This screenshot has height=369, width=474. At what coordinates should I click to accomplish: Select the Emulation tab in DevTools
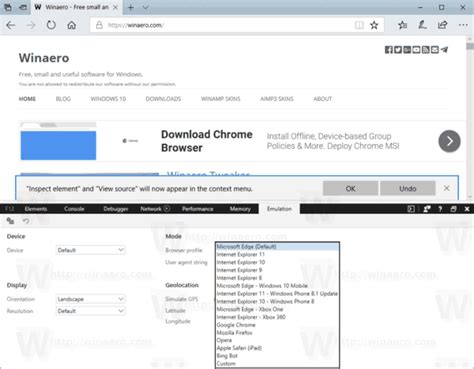tap(279, 209)
